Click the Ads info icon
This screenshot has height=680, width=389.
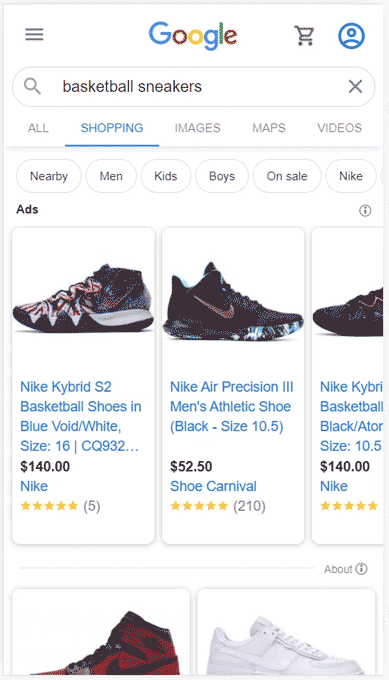click(365, 211)
